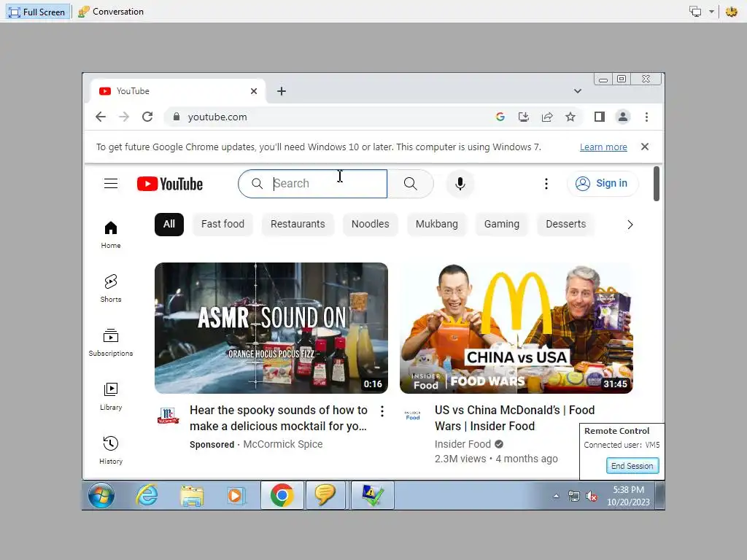Click muted volume tray icon
Screen dimensions: 747x560
point(592,497)
